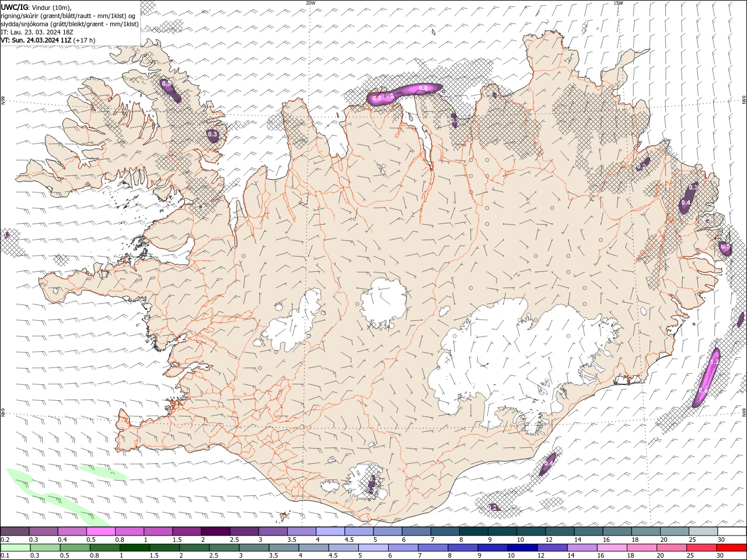747x560 pixels.
Task: Click the white snow legend swatch labeled 30
Action: pos(731,531)
